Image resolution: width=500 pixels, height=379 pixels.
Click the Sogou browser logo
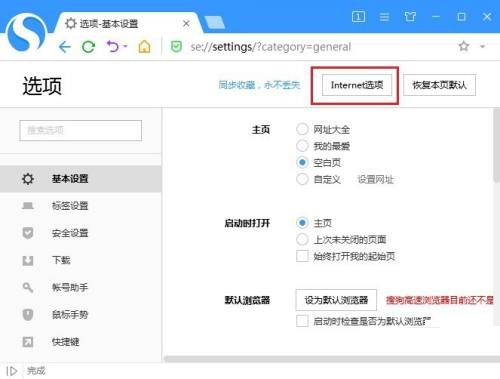click(25, 34)
